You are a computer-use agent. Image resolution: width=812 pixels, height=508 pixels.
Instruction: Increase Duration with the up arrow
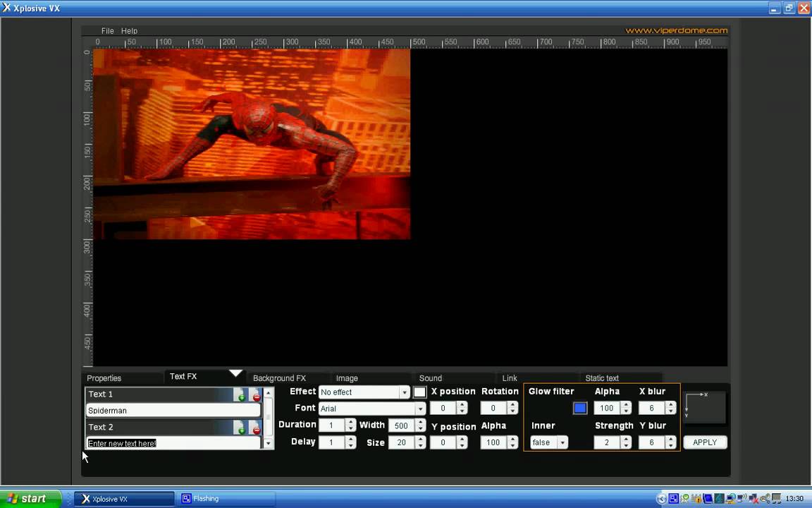tap(350, 422)
